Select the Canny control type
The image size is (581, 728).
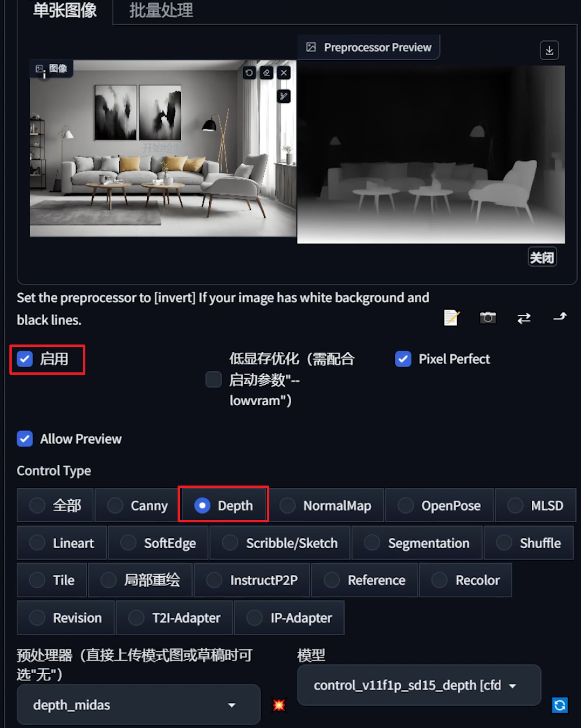click(x=136, y=505)
